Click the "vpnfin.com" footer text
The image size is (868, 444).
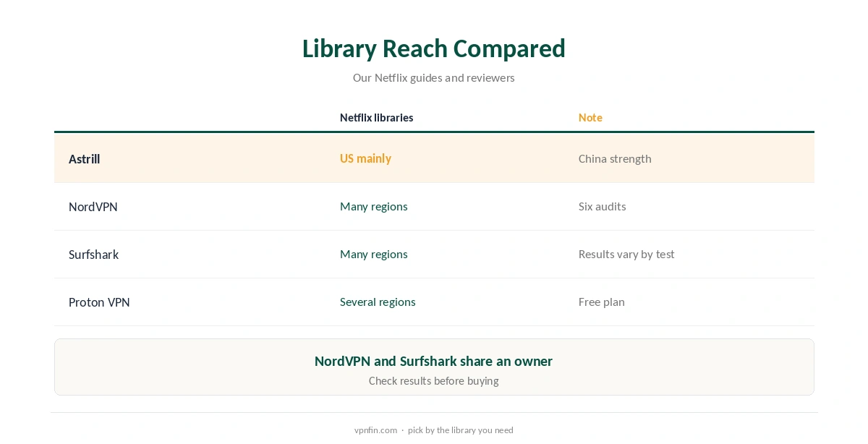pos(375,430)
